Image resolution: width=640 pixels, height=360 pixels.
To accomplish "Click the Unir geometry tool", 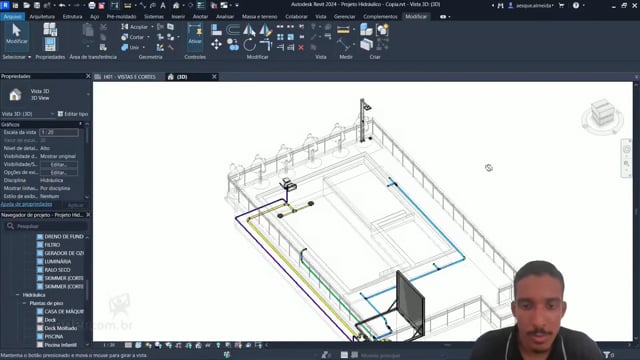I will 130,47.
